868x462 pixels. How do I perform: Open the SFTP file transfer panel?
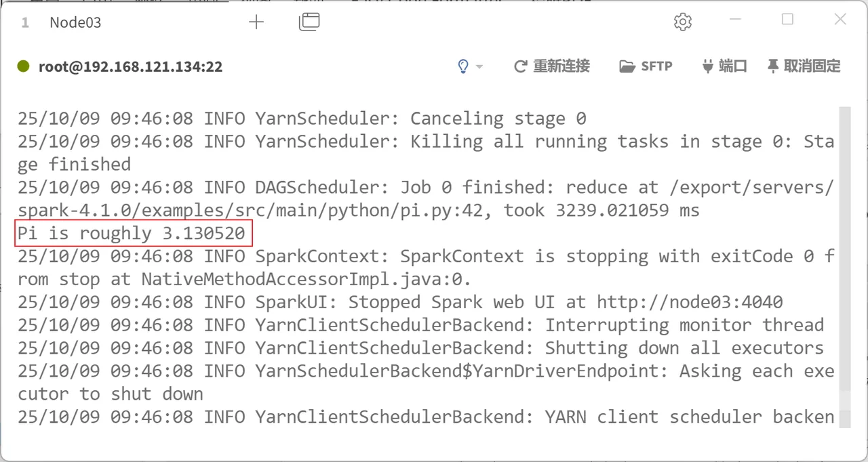[x=646, y=66]
